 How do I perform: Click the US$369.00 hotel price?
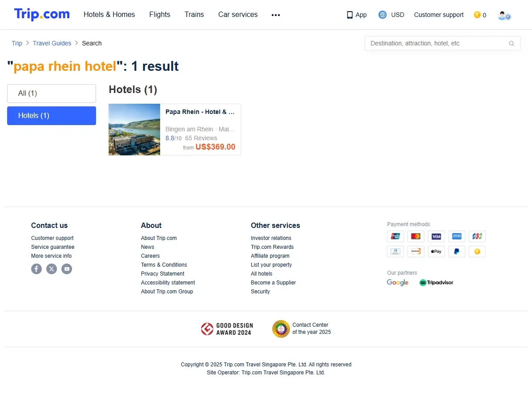click(x=215, y=147)
